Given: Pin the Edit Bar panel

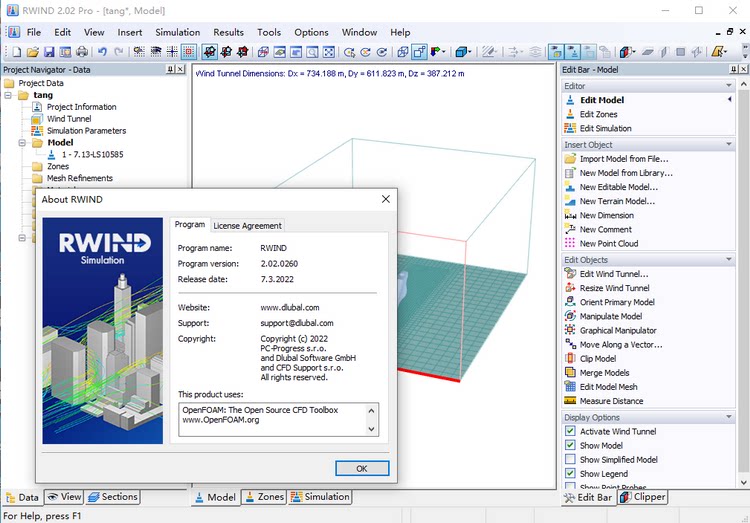Looking at the screenshot, I should click(x=734, y=69).
